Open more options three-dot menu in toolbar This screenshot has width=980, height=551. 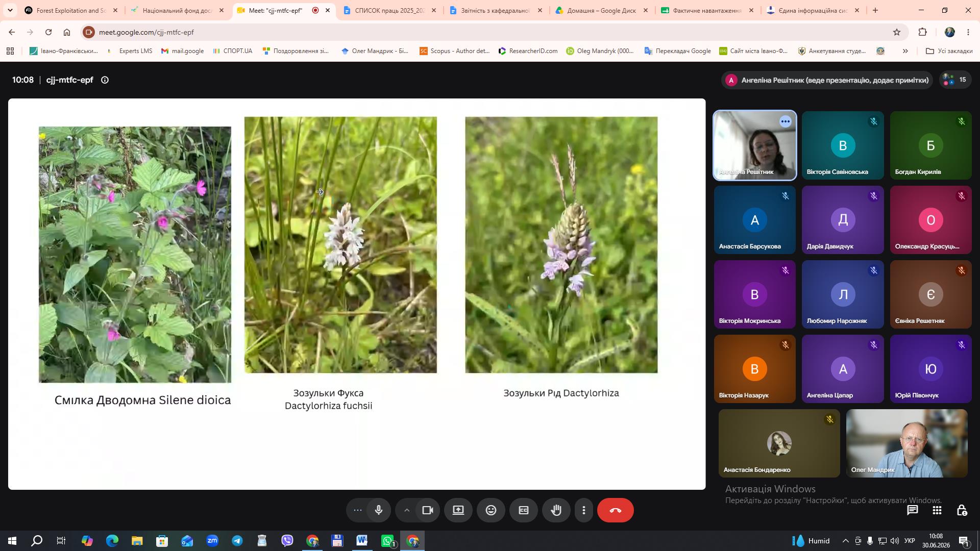584,510
